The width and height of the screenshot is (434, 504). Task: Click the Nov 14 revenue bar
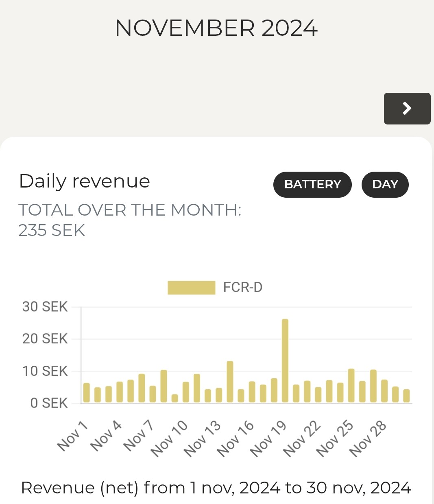point(230,382)
